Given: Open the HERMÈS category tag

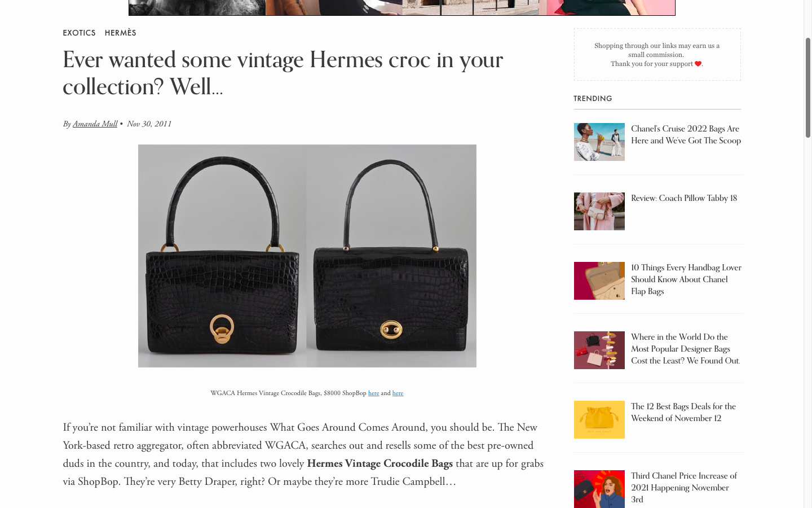Looking at the screenshot, I should point(121,33).
